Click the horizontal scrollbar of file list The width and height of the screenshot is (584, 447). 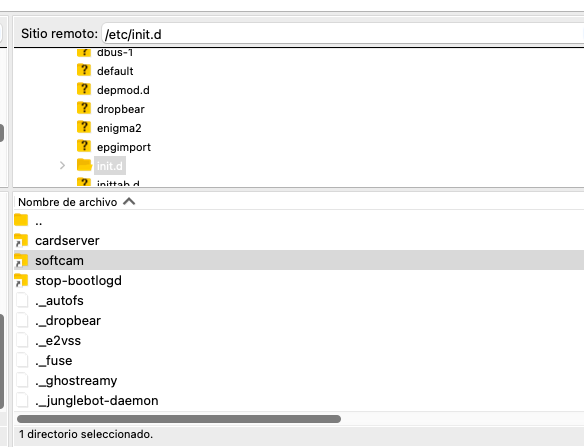point(179,419)
